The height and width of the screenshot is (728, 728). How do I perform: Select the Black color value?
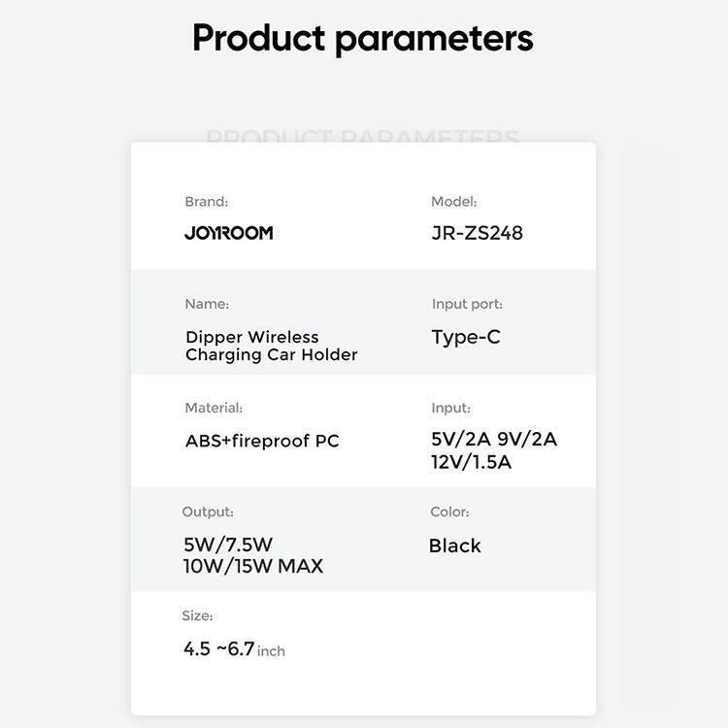pos(455,546)
